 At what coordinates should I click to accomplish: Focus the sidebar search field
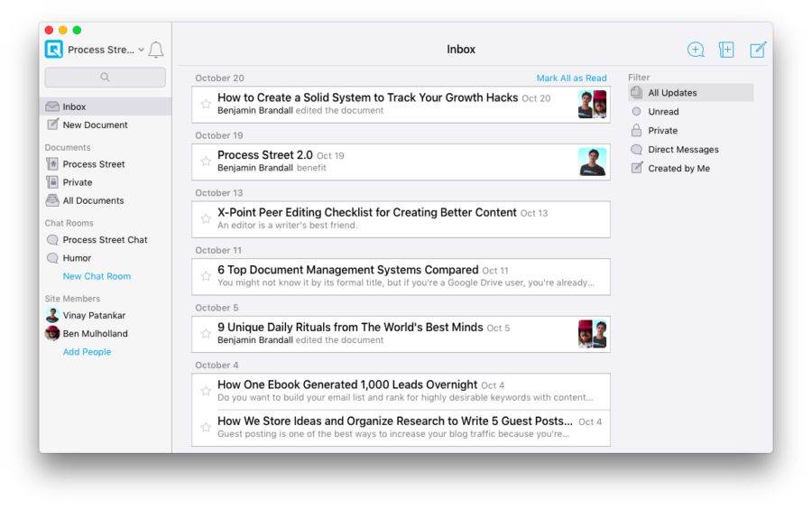click(106, 77)
